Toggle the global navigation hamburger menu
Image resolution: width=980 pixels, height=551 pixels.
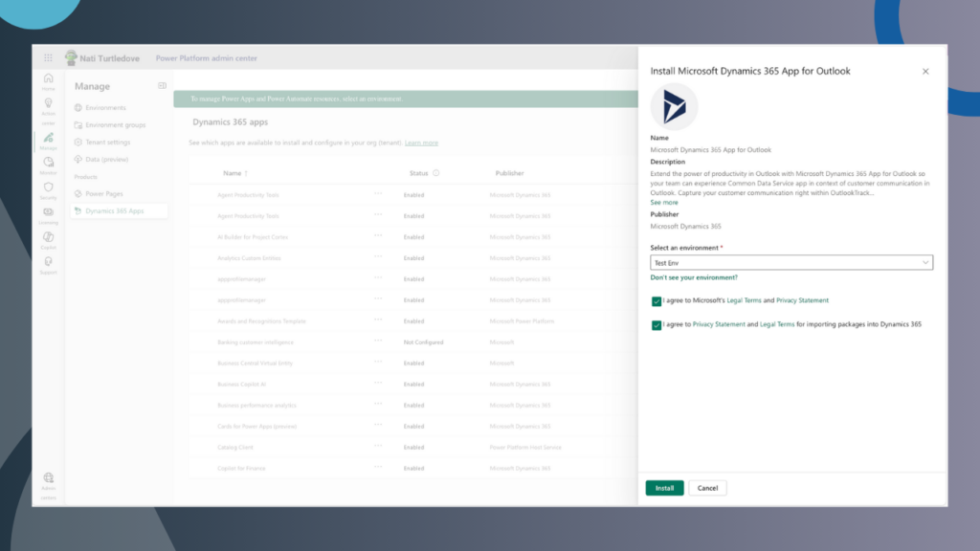49,57
